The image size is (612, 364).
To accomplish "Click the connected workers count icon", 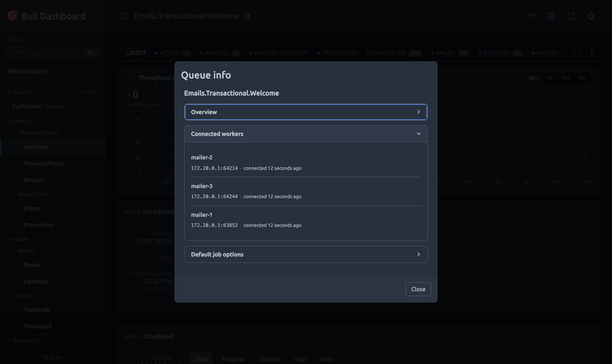I will [x=576, y=51].
